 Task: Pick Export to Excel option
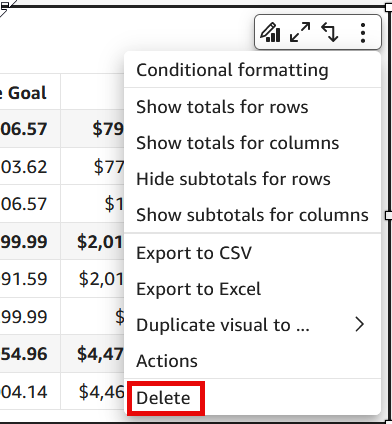(x=252, y=289)
